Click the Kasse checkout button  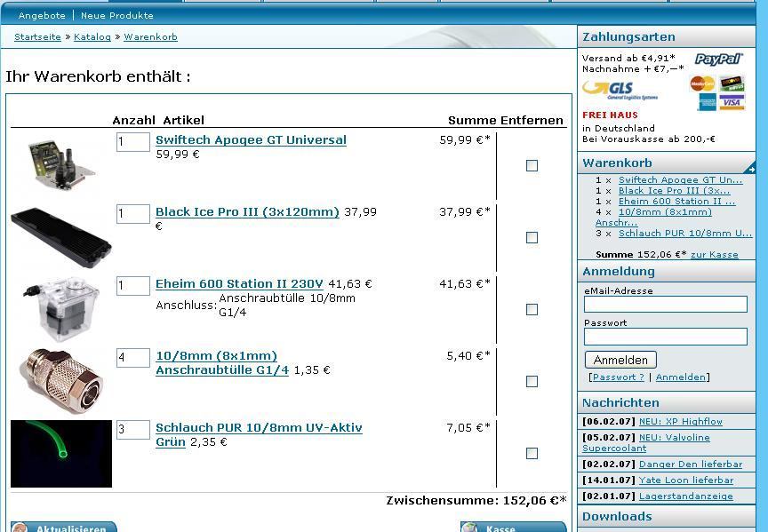click(513, 527)
